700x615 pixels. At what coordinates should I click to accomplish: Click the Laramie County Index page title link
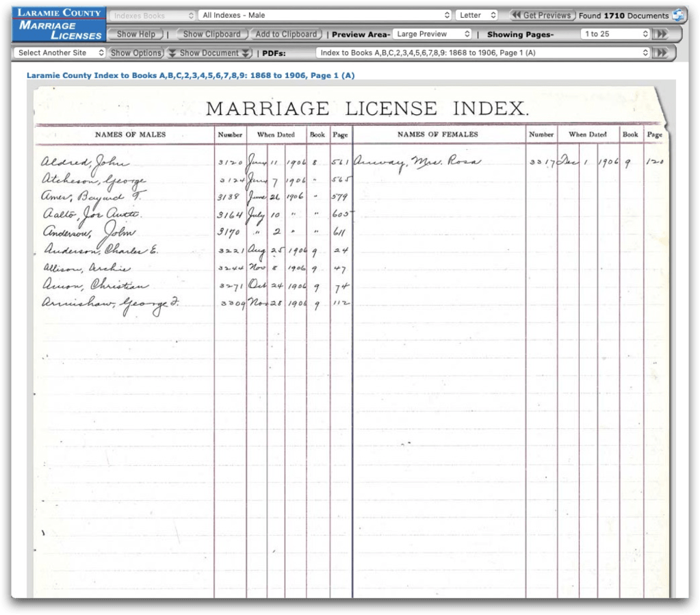(190, 75)
